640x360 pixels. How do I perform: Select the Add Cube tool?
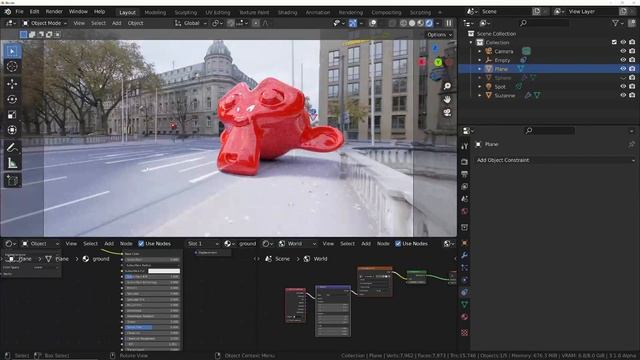point(12,180)
